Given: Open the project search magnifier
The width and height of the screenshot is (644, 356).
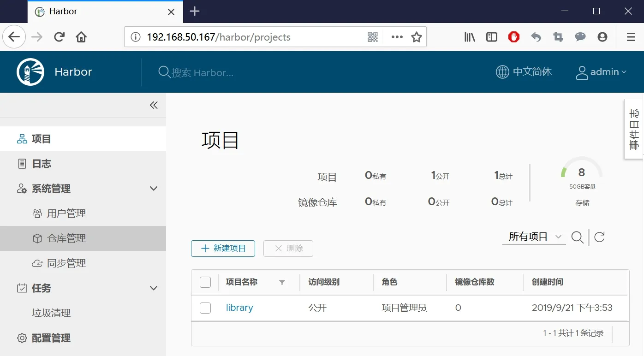Looking at the screenshot, I should (x=577, y=237).
